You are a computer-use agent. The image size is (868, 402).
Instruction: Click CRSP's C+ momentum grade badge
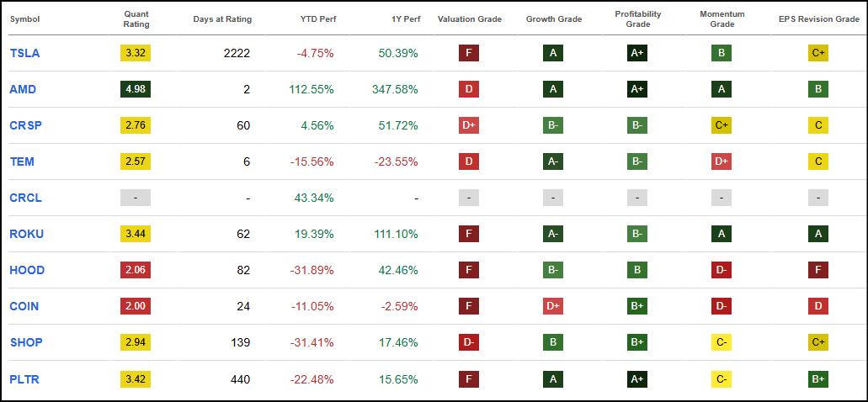tap(722, 125)
